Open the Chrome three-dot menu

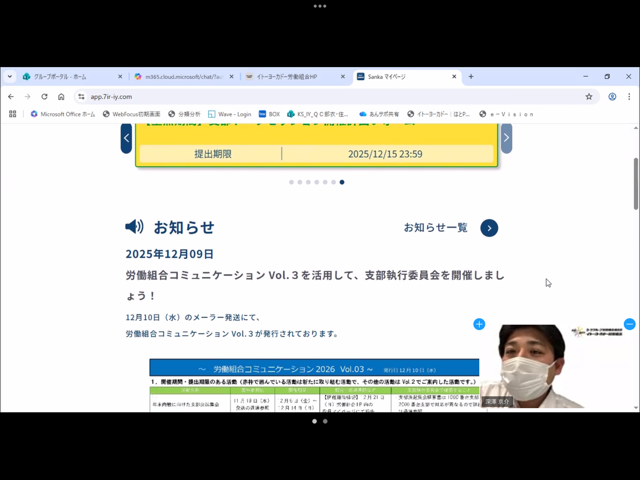point(630,97)
